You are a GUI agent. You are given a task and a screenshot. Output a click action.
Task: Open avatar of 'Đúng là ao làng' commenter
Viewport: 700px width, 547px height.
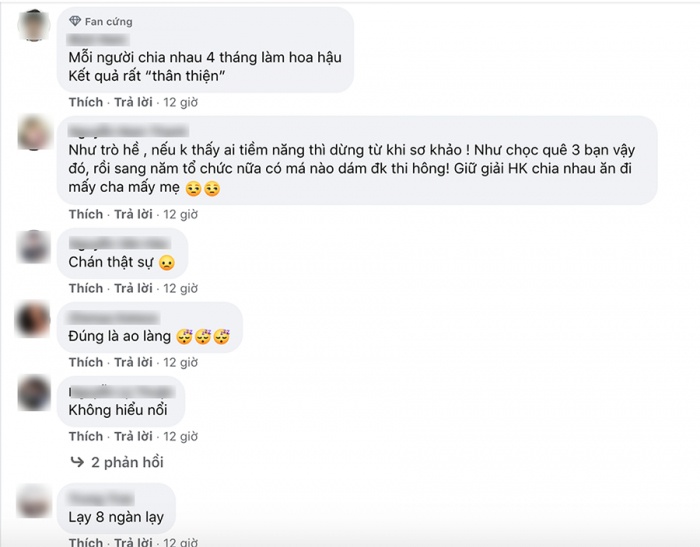click(34, 320)
